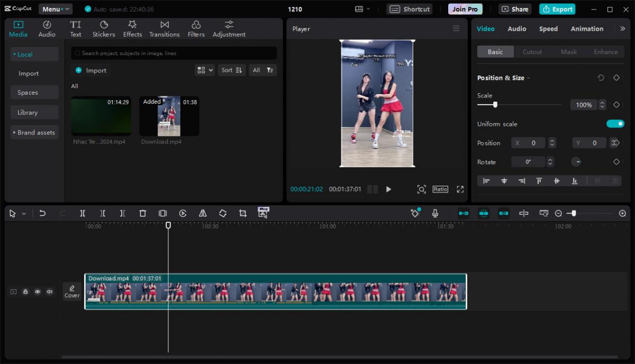Select the Crop tool in timeline toolbar
Screen dimensions: 635x364
(242, 213)
